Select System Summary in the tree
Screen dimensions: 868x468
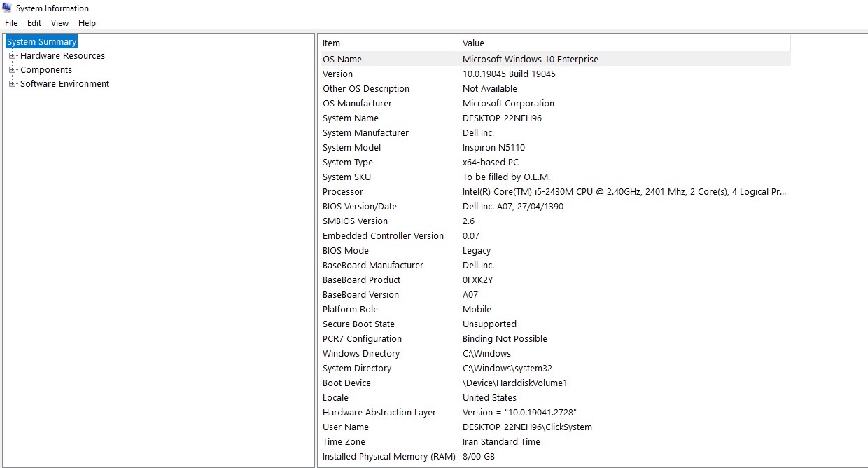coord(41,42)
